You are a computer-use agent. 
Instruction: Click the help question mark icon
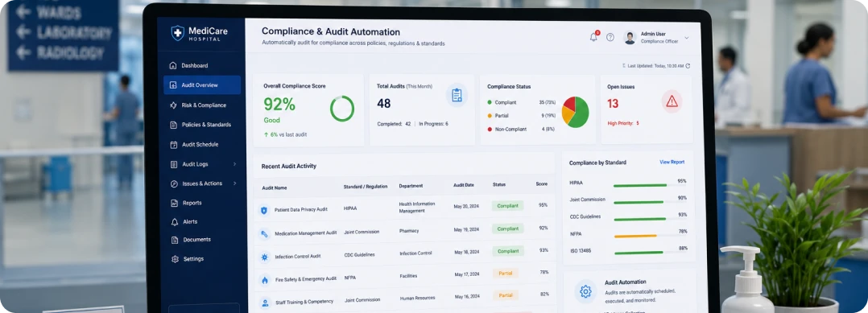pos(610,37)
